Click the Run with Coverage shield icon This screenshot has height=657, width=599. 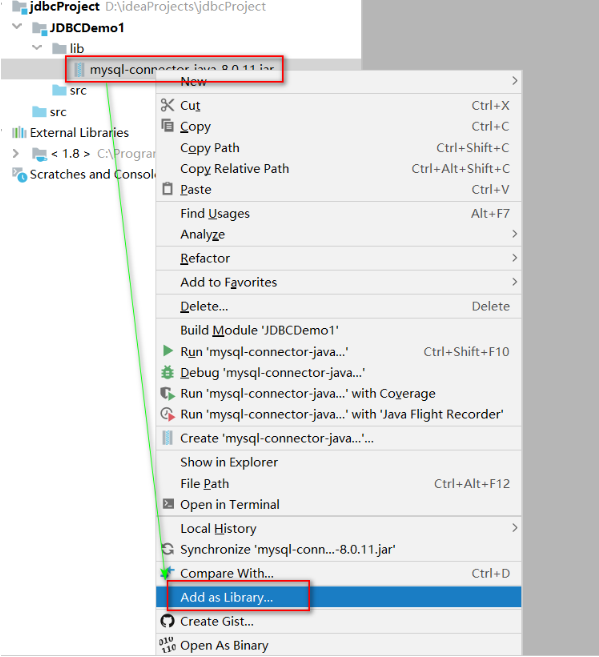(168, 393)
